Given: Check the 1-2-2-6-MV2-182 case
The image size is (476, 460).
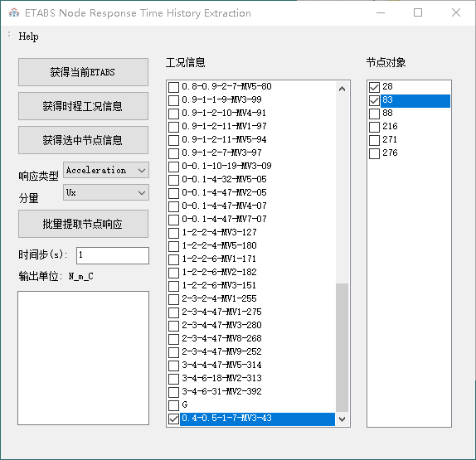Looking at the screenshot, I should 173,273.
